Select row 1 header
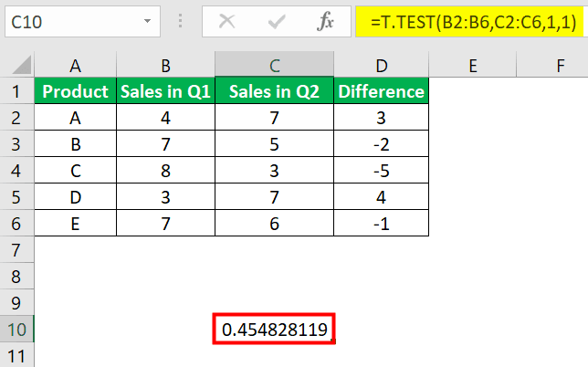The image size is (588, 367). point(16,91)
